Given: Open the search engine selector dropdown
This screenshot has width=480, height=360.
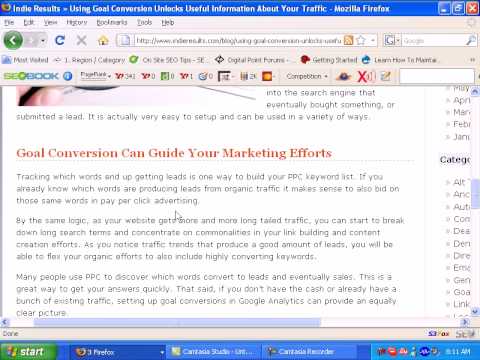Looking at the screenshot, I should tap(392, 41).
